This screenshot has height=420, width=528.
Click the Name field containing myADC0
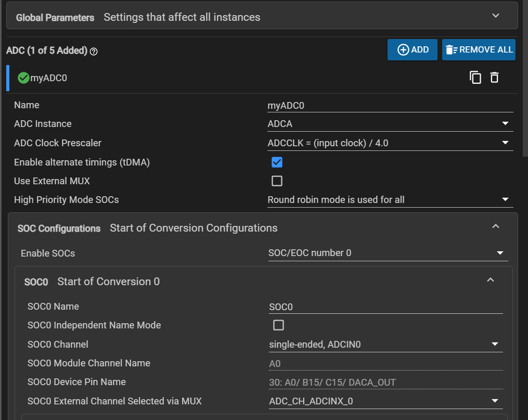coord(389,105)
